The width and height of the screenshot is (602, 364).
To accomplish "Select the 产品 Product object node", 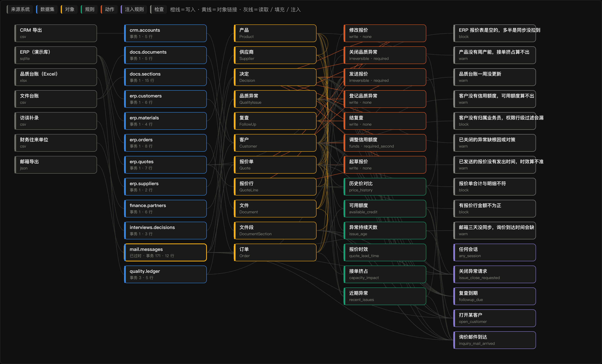I will (x=275, y=33).
